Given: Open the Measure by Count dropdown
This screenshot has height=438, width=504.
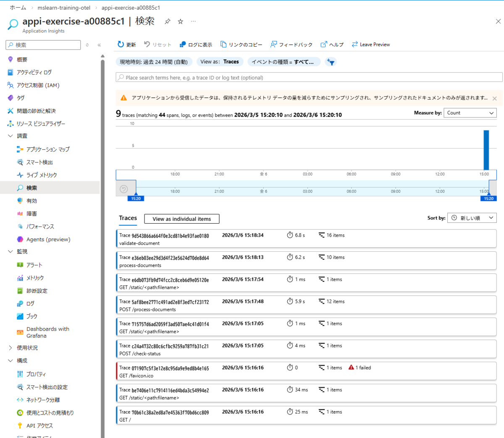Looking at the screenshot, I should pos(470,113).
